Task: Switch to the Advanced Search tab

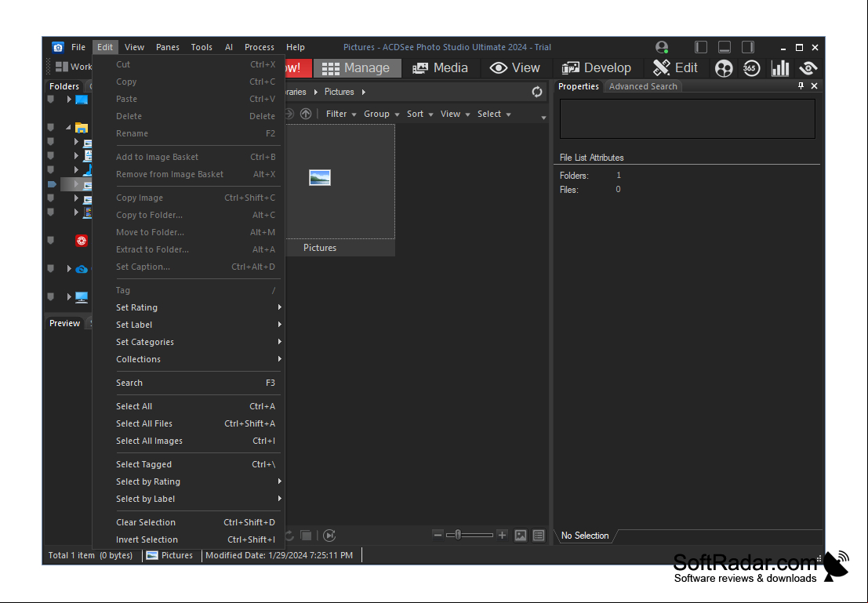Action: coord(643,86)
